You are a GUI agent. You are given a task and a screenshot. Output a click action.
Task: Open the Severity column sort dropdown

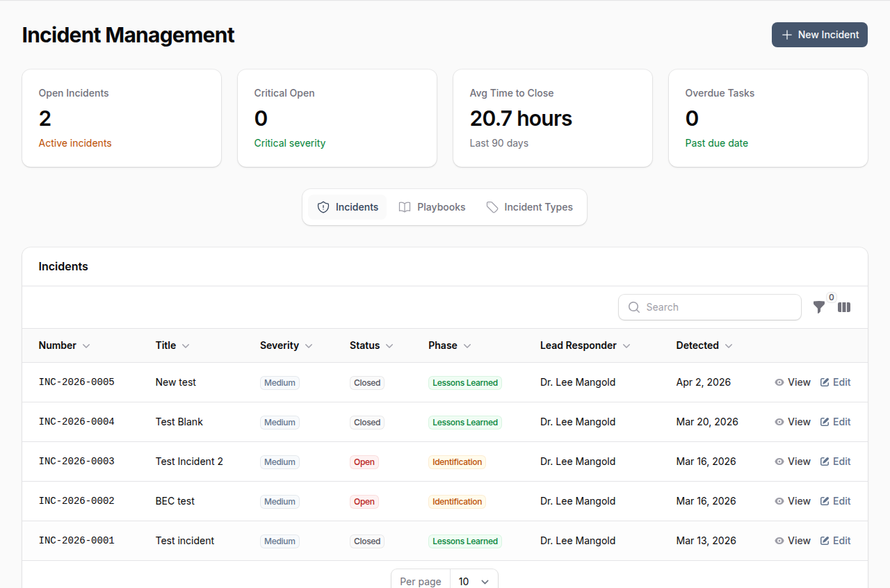309,345
